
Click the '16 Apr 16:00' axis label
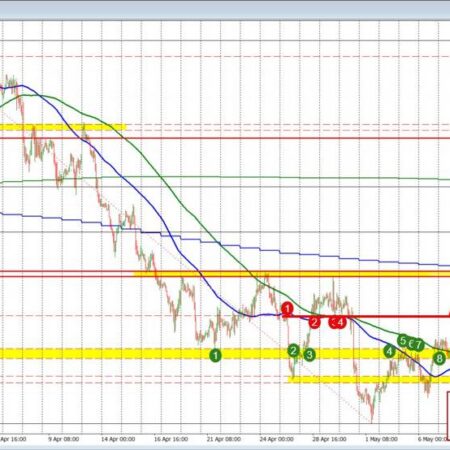[x=171, y=439]
